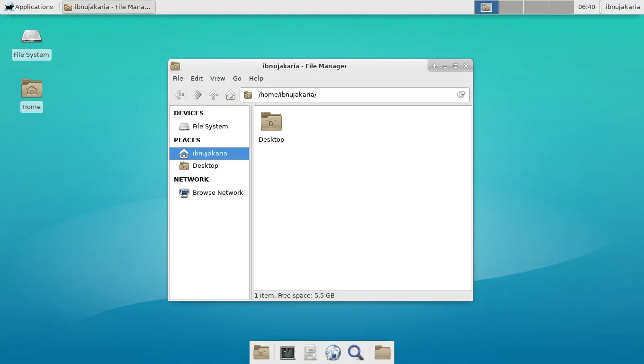Switch to the third workspace
Viewport: 644px width, 364px height.
pyautogui.click(x=536, y=7)
